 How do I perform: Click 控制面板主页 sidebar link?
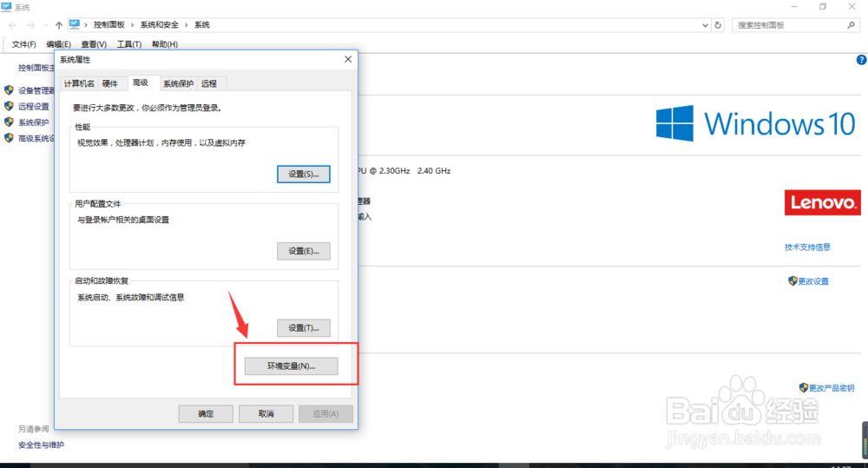pyautogui.click(x=36, y=68)
